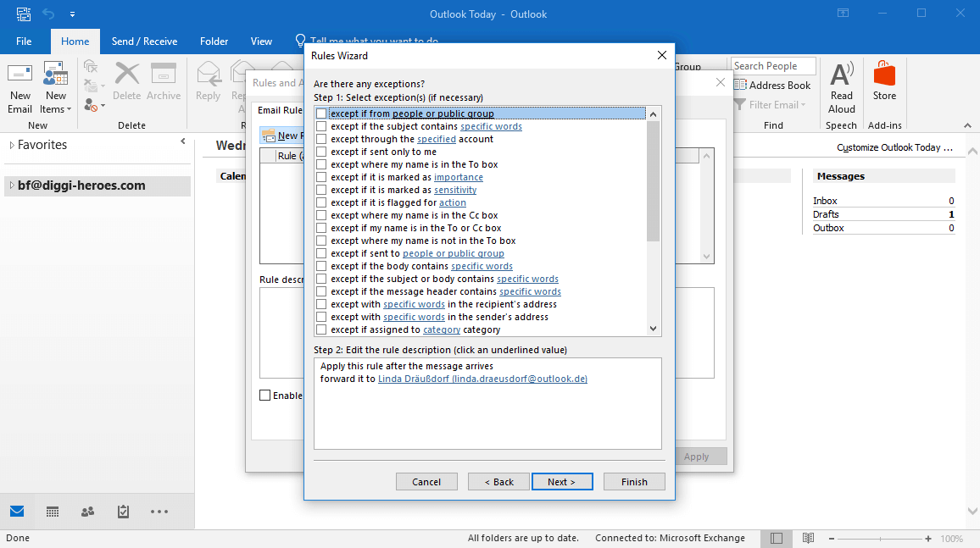Open People view in navigation bar

[87, 512]
